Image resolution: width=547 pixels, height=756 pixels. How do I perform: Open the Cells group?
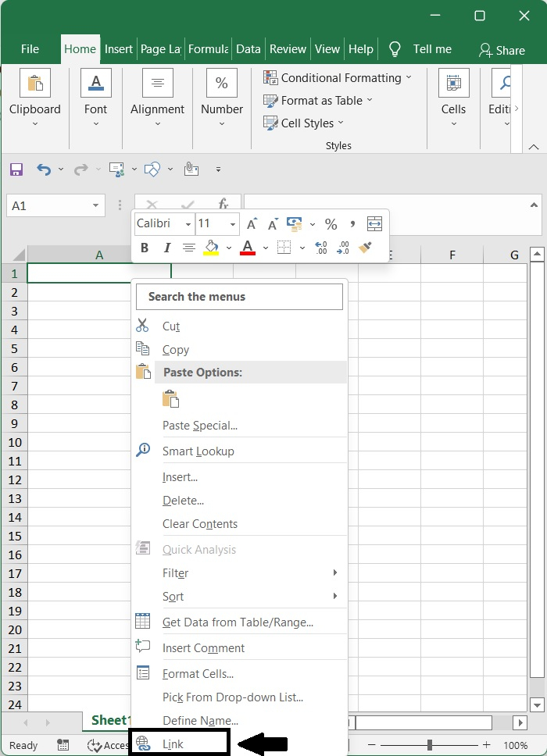(x=453, y=98)
